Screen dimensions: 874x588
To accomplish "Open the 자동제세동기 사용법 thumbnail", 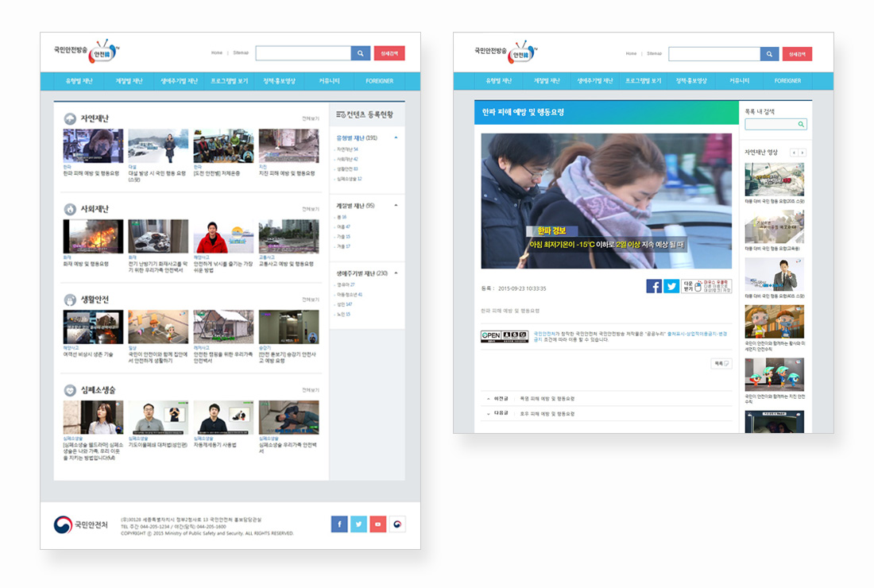I will coord(223,417).
